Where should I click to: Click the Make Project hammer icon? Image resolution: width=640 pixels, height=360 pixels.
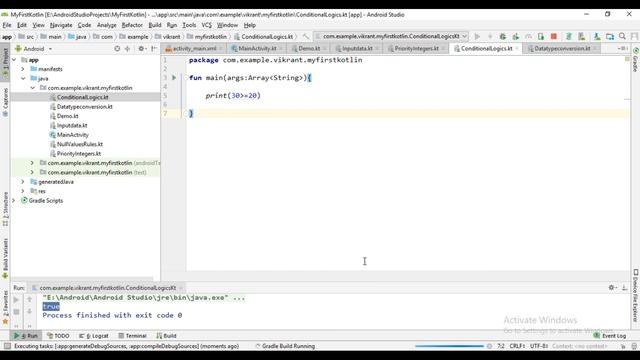[306, 36]
